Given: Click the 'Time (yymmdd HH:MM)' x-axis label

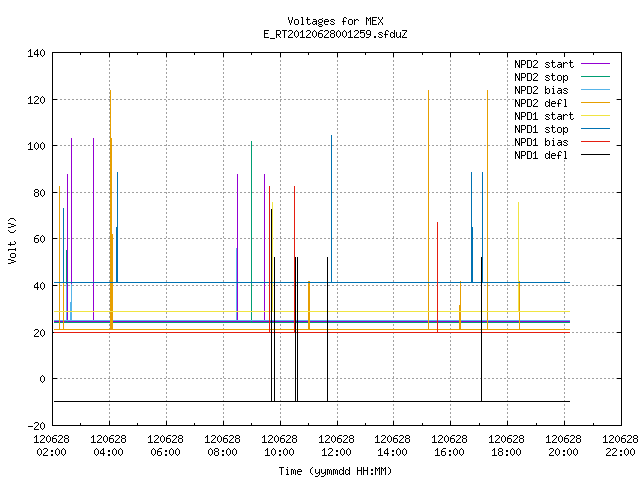Looking at the screenshot, I should [x=335, y=471].
